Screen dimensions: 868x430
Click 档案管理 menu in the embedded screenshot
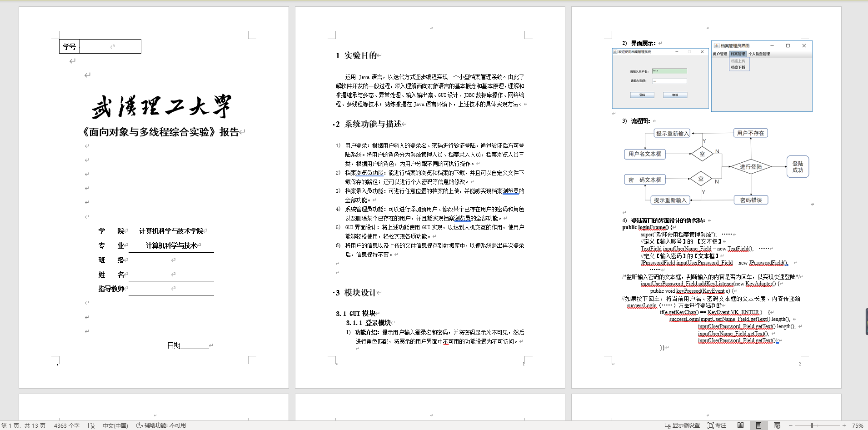(x=738, y=54)
